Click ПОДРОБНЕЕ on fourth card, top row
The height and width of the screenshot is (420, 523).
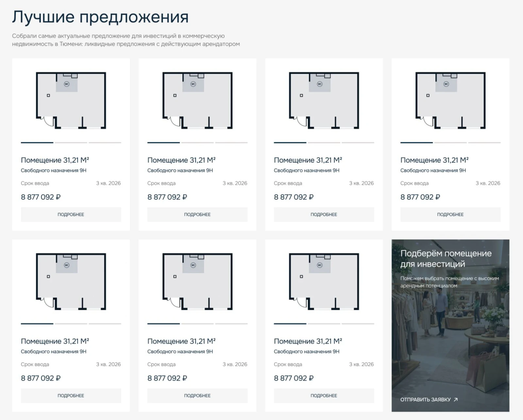450,215
